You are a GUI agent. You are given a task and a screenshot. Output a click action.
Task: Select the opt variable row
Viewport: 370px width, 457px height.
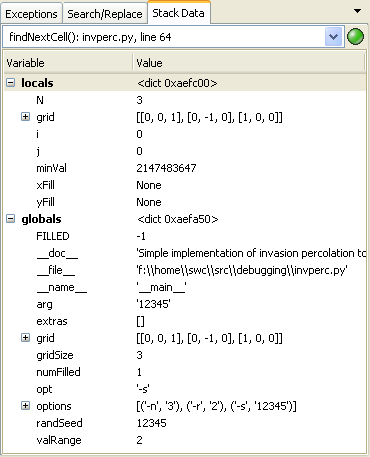pos(185,389)
